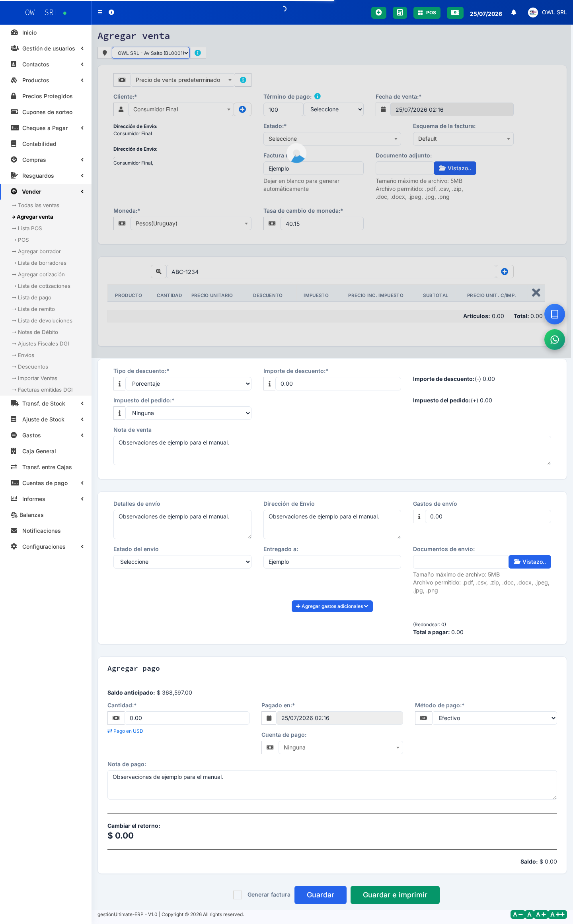This screenshot has height=924, width=573.
Task: Click Agregar gastos adicionales button
Action: coord(332,606)
